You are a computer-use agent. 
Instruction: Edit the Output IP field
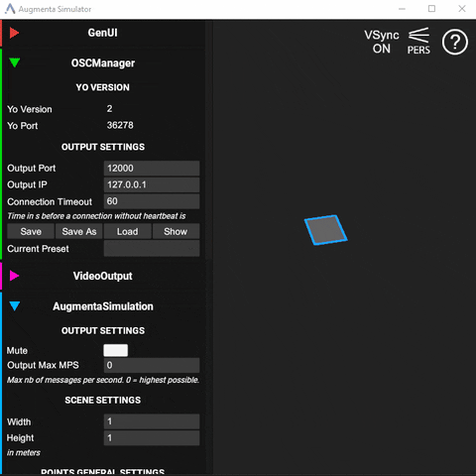click(152, 184)
